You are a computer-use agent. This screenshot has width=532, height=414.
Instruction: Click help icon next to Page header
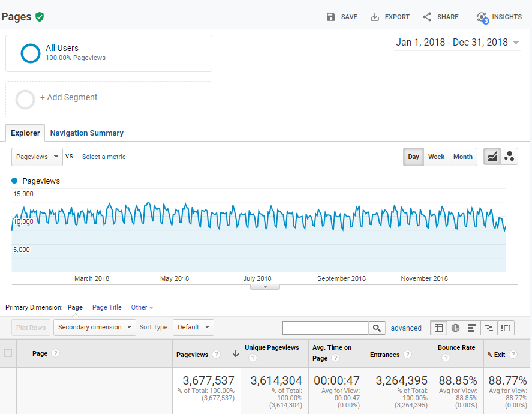55,353
